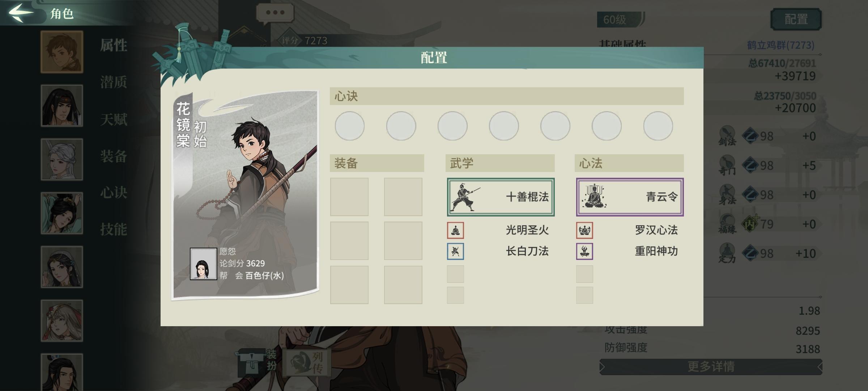
Task: Switch to the 属性 tab
Action: click(x=114, y=46)
